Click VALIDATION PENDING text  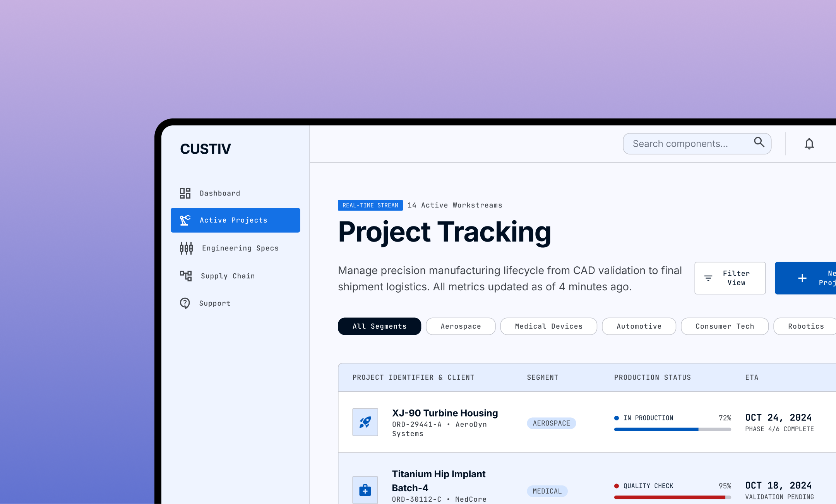click(x=779, y=497)
